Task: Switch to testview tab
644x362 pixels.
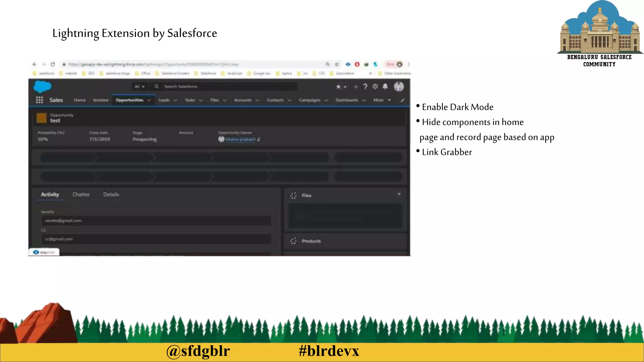Action: (101, 100)
